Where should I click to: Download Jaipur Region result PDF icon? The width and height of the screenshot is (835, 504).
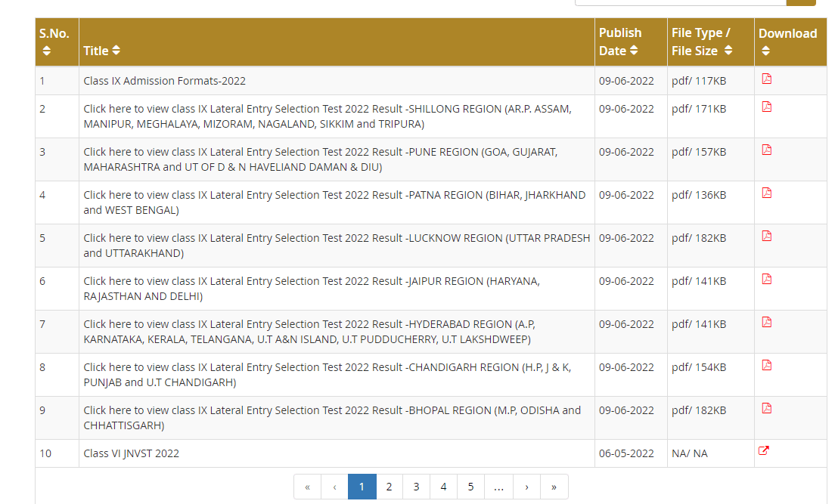click(x=766, y=279)
